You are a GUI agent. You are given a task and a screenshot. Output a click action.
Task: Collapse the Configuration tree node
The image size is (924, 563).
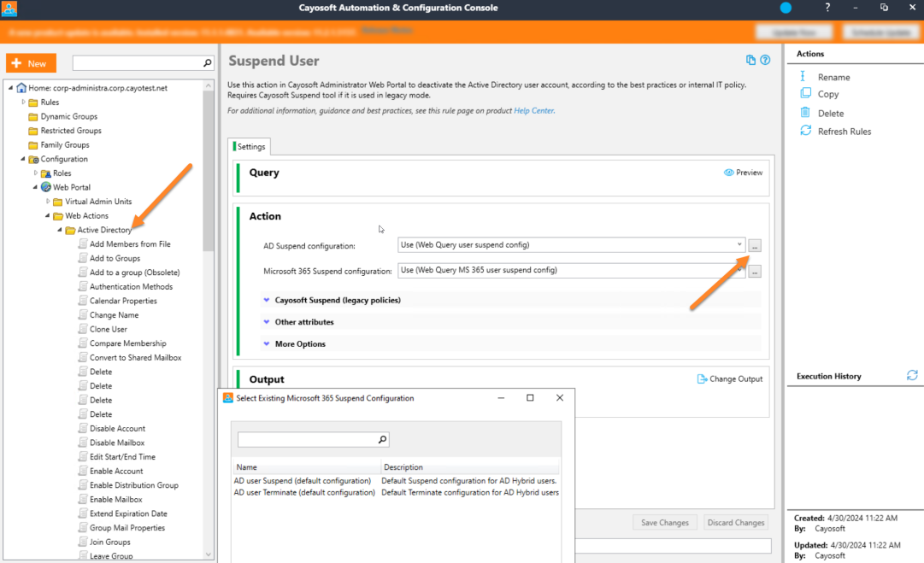point(23,159)
